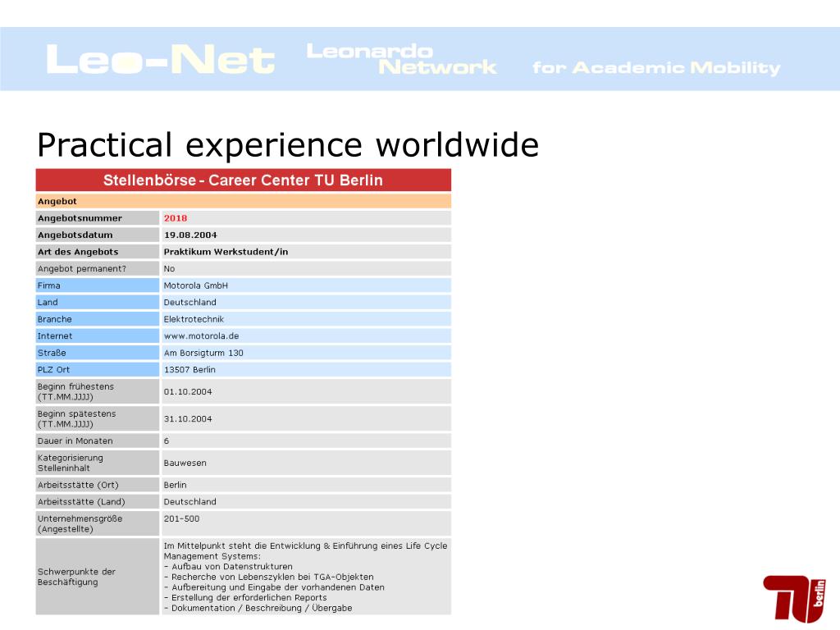Image resolution: width=840 pixels, height=630 pixels.
Task: Click the 'Leonardo Network' banner text
Action: (x=402, y=59)
